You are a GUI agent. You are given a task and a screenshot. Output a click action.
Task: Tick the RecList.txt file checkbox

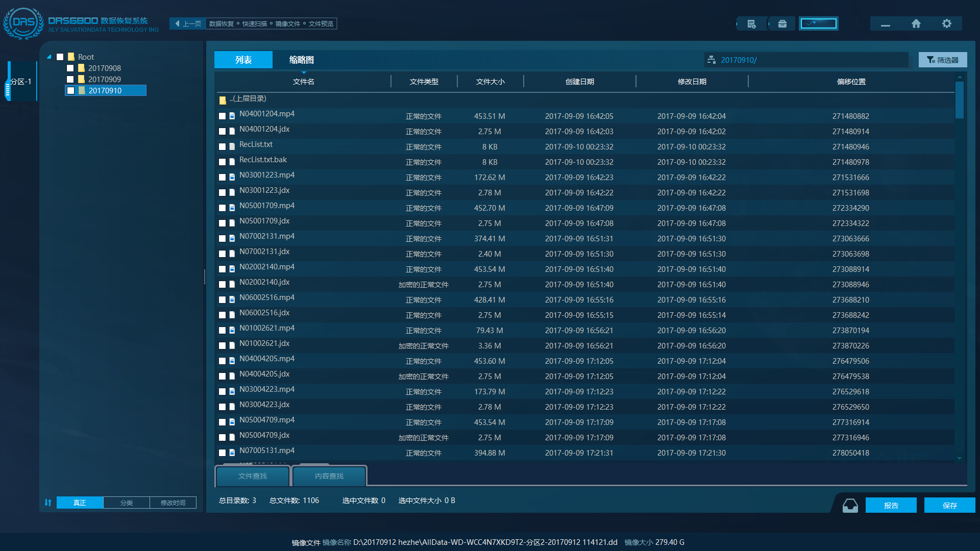pos(222,147)
